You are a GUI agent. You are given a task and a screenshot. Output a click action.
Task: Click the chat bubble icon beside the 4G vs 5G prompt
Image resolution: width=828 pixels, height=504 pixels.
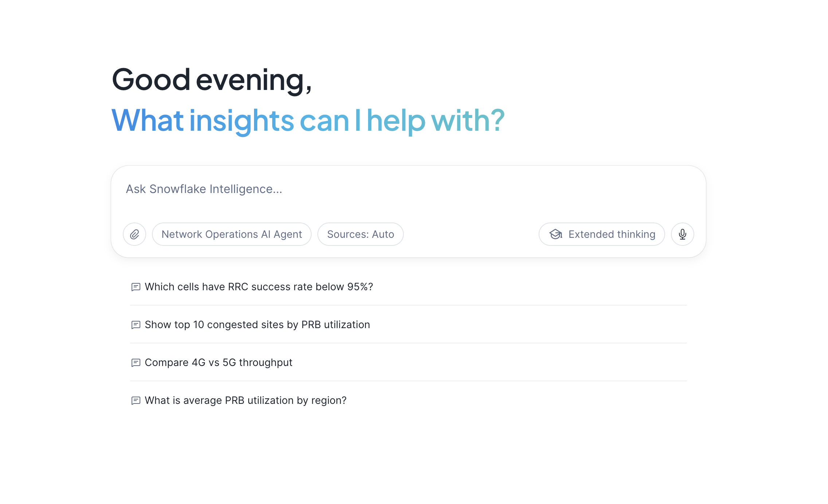[x=136, y=363]
